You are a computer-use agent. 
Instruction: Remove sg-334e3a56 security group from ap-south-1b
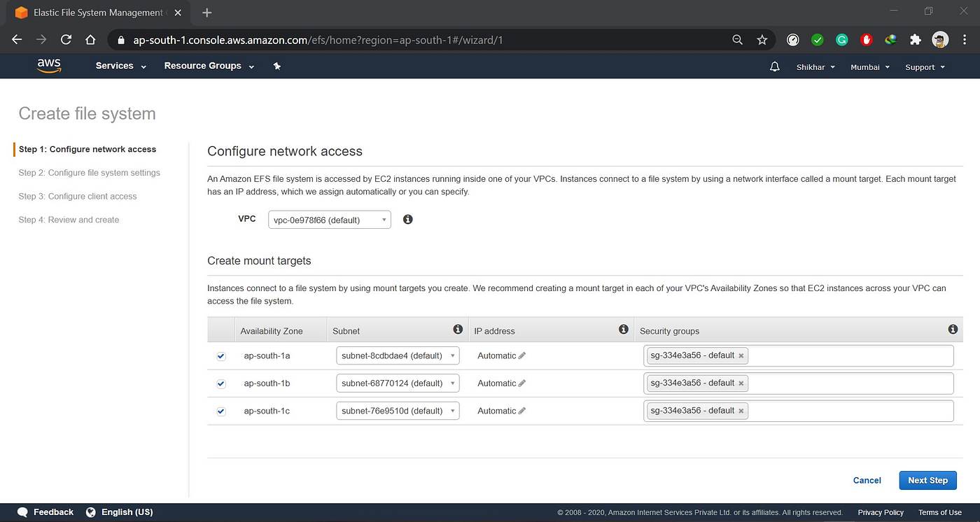pyautogui.click(x=741, y=383)
